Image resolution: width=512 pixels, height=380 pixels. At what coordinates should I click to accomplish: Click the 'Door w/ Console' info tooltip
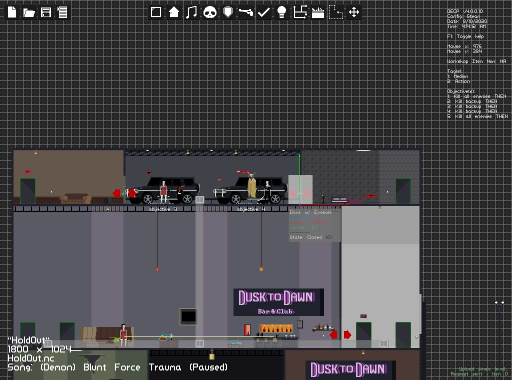[315, 225]
